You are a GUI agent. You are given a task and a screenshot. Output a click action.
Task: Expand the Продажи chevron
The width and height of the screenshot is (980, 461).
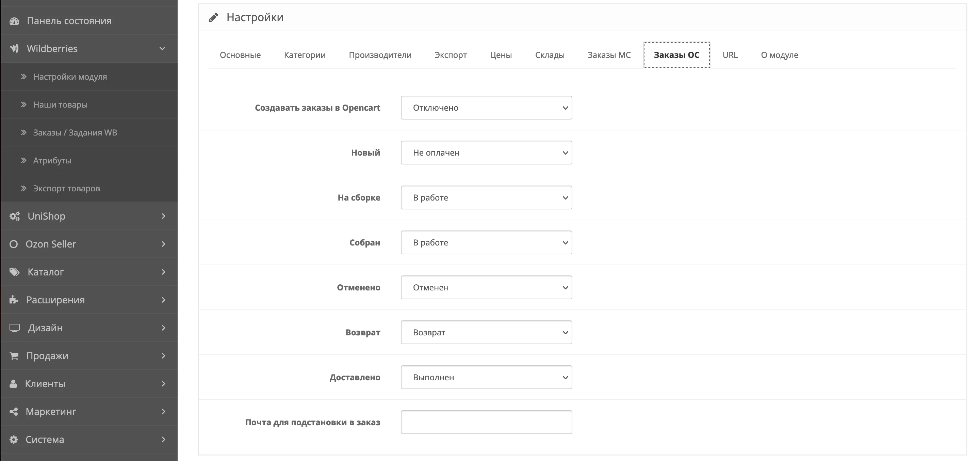(164, 355)
